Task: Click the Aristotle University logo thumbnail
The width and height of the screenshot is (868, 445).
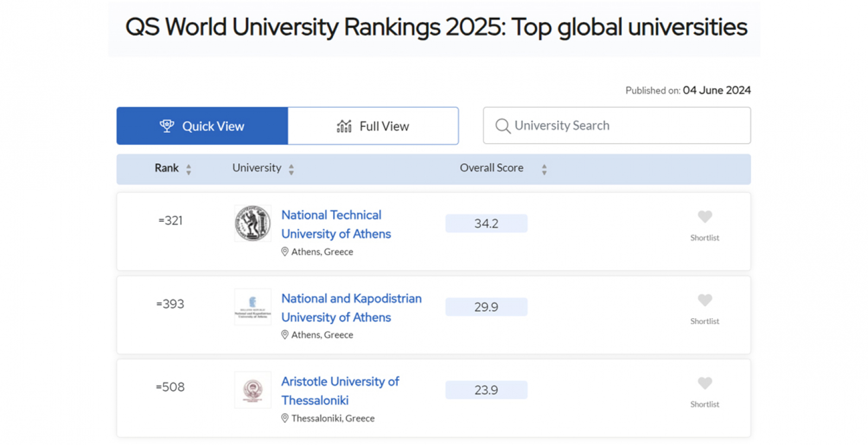Action: click(x=253, y=390)
